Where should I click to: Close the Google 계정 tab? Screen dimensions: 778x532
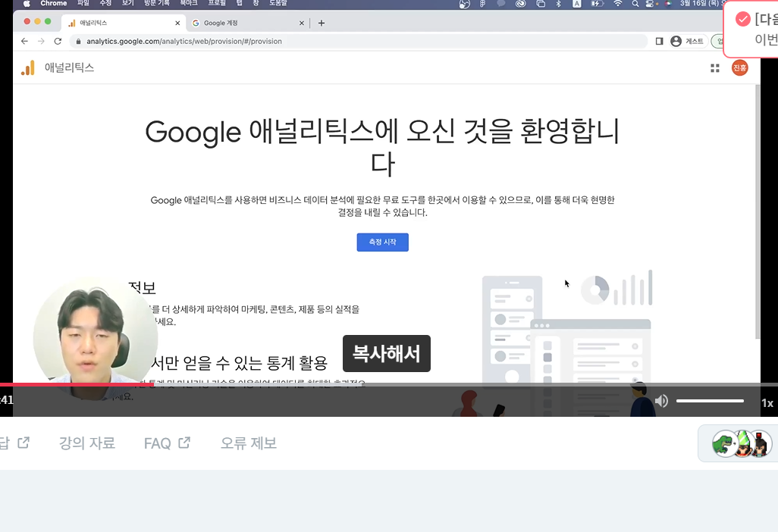pos(301,23)
